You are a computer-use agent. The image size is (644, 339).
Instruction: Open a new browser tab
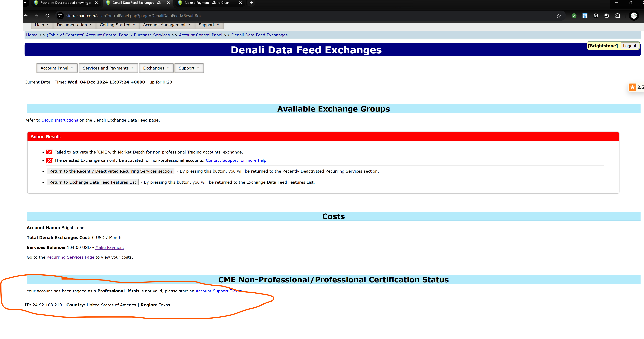point(251,3)
